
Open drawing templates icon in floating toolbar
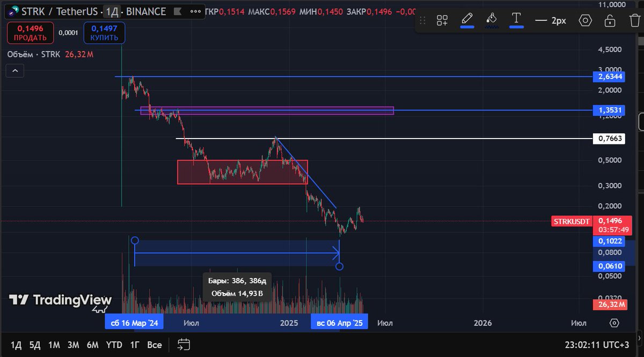442,20
